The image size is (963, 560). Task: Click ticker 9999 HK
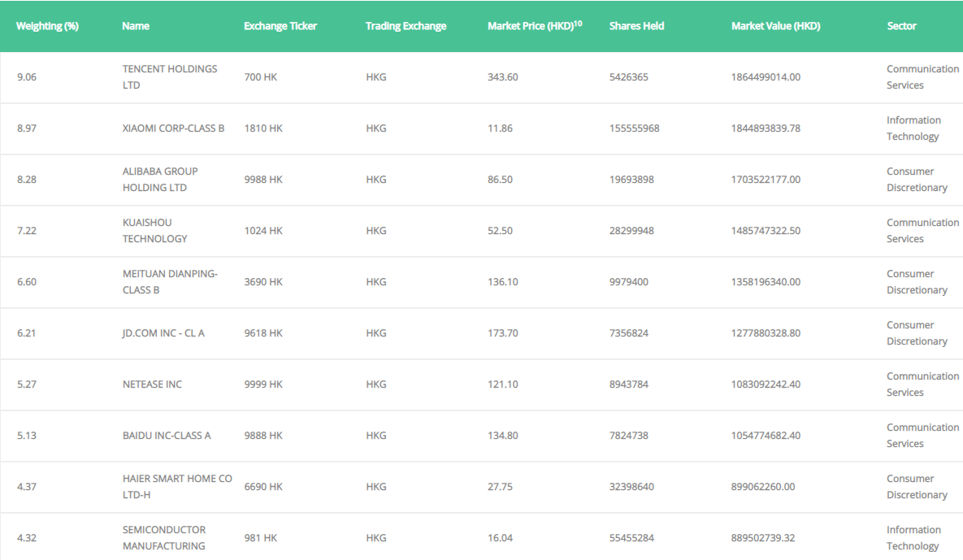pyautogui.click(x=263, y=384)
